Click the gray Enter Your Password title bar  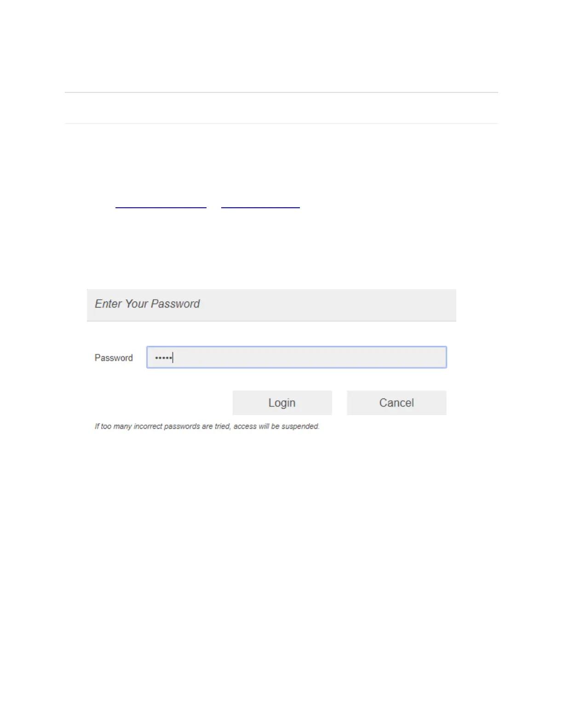(271, 305)
